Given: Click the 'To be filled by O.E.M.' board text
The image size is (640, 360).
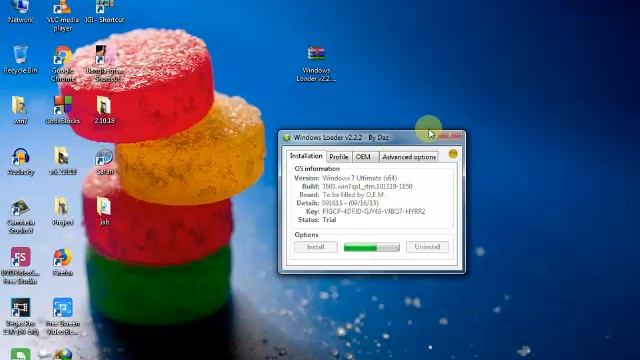Looking at the screenshot, I should click(x=353, y=195).
